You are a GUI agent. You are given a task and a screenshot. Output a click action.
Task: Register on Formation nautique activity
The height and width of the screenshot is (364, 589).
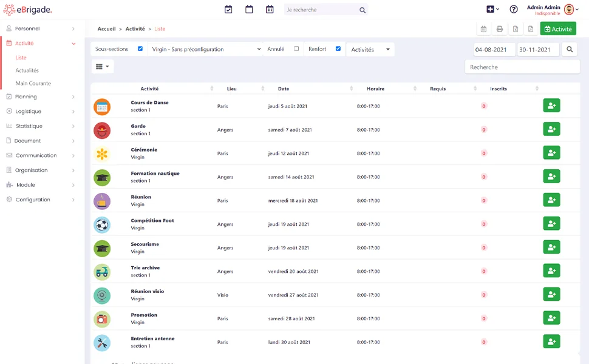[x=551, y=177]
